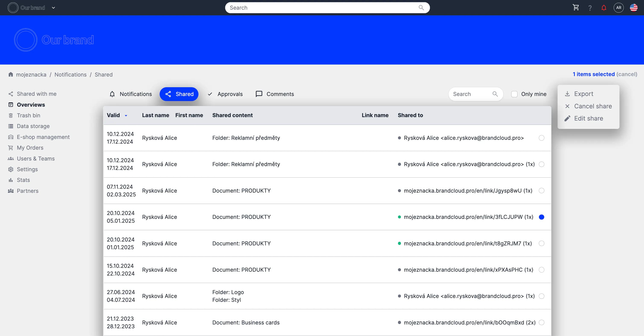The image size is (644, 336).
Task: Select the Folder: Logo row radio
Action: click(x=542, y=296)
